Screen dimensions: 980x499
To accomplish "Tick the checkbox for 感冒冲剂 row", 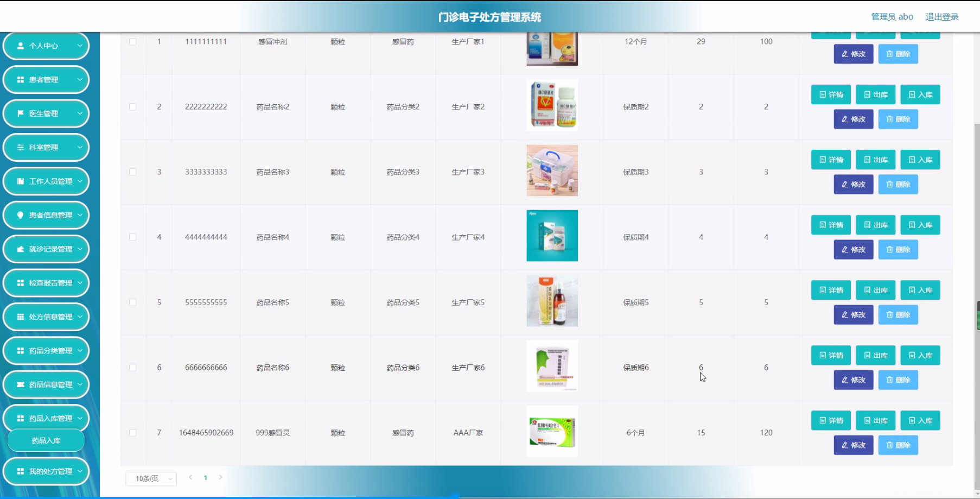I will [x=132, y=42].
